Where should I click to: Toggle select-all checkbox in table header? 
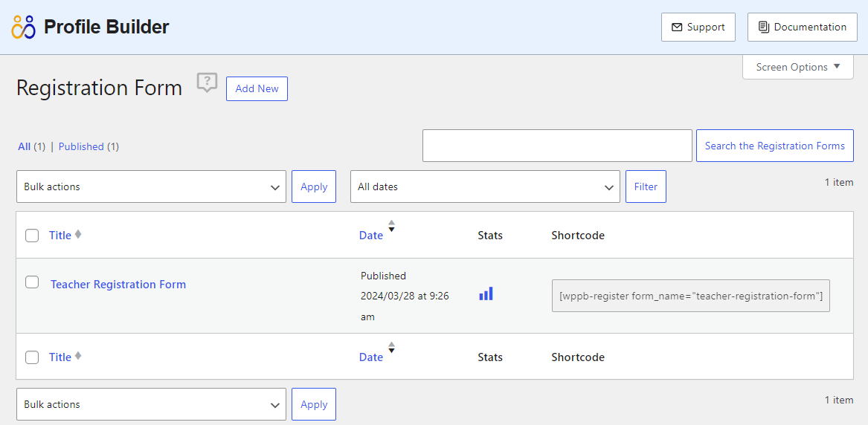point(32,236)
